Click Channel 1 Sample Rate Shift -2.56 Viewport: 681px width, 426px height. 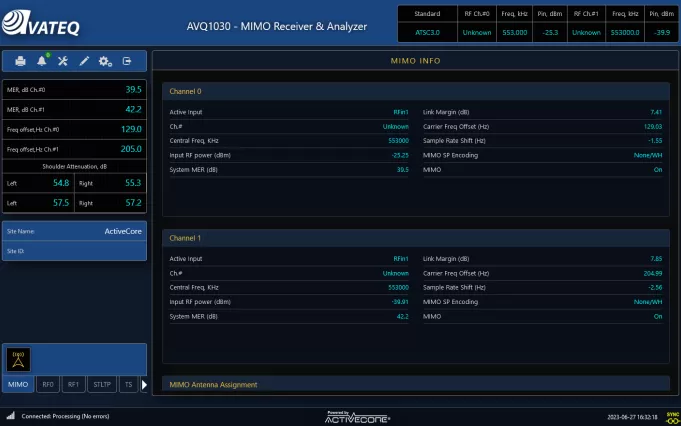[655, 287]
